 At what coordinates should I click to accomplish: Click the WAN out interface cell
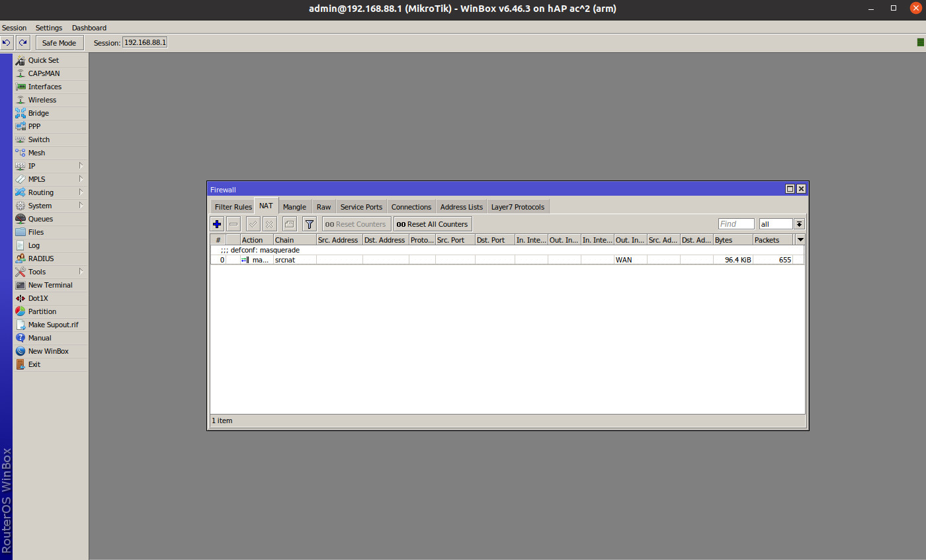click(630, 260)
